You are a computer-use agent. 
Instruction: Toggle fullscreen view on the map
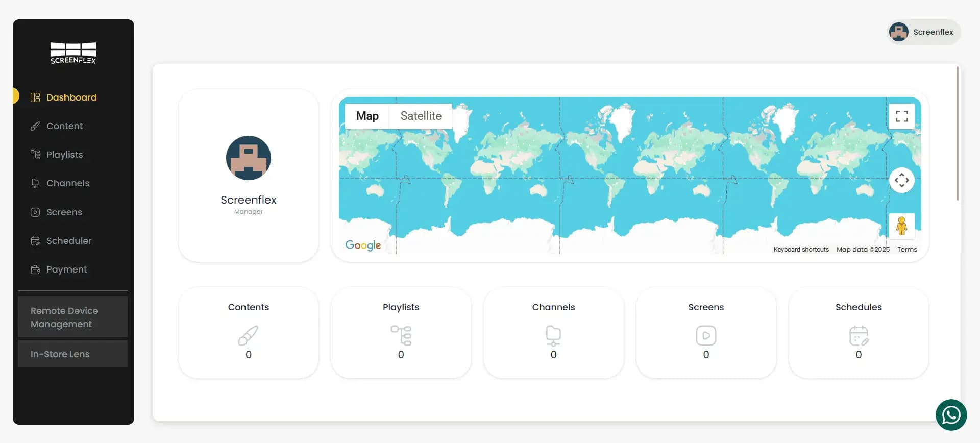pos(901,116)
